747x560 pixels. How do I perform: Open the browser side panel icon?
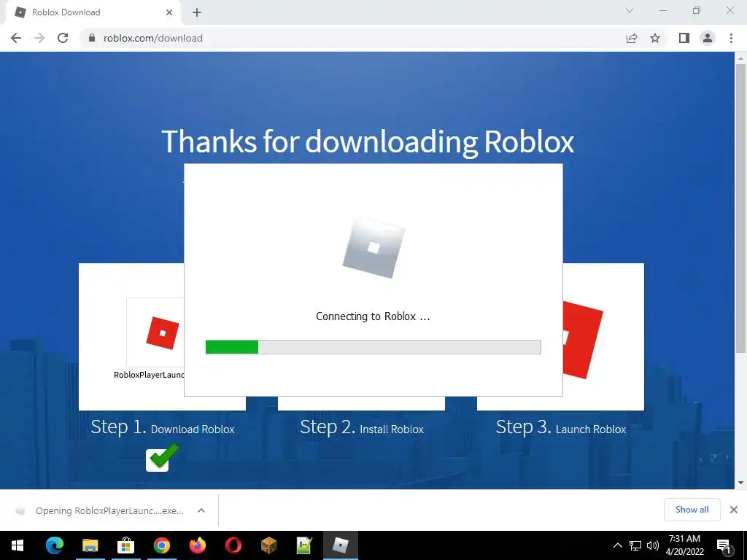(684, 38)
